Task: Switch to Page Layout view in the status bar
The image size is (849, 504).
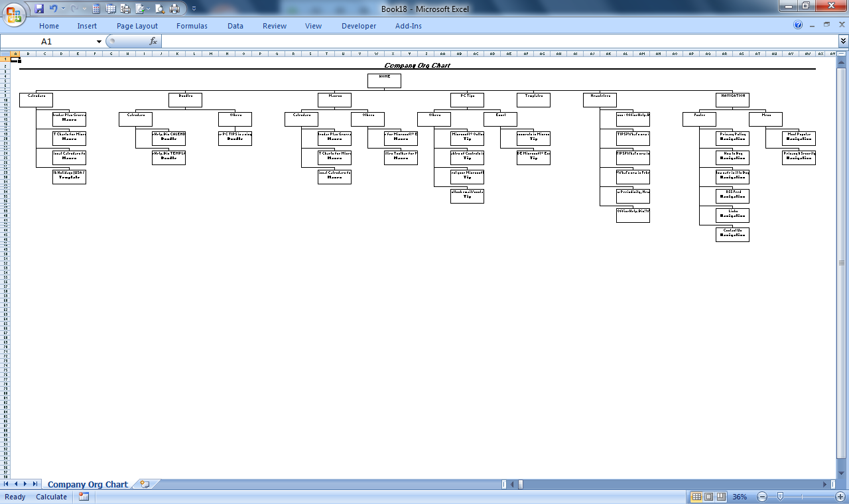Action: click(708, 497)
